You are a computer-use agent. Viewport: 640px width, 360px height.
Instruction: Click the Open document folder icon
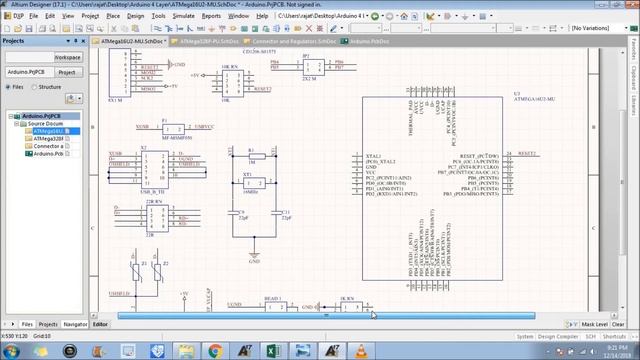tap(18, 29)
